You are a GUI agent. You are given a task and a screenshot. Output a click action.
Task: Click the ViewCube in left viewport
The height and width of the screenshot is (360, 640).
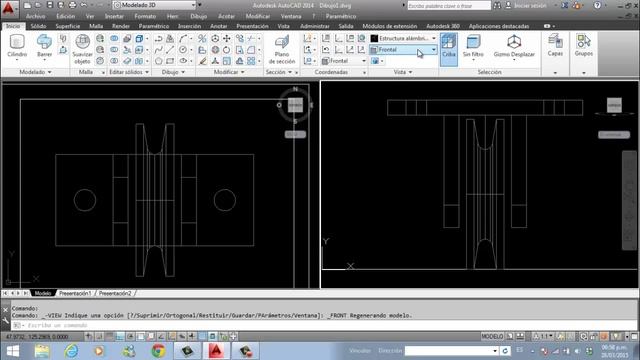click(x=296, y=105)
